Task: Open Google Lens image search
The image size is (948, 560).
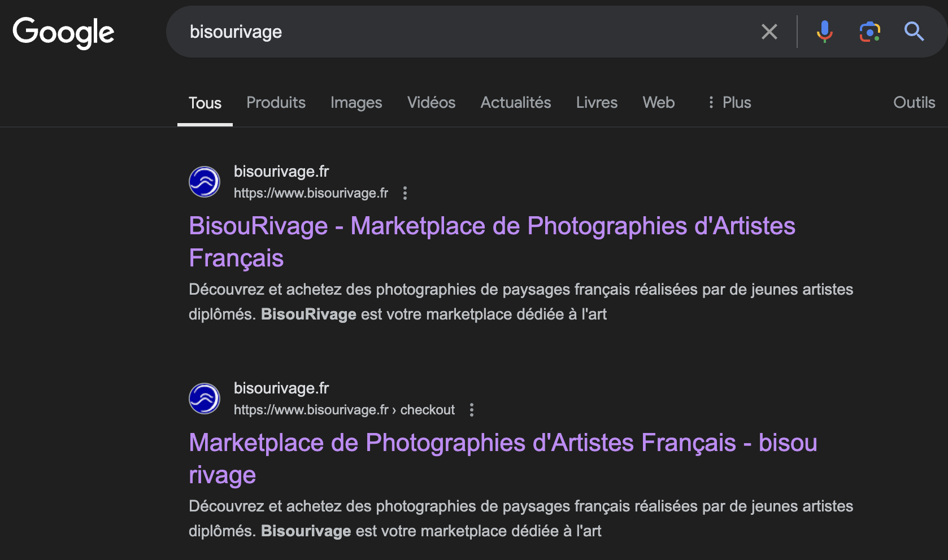Action: (869, 32)
